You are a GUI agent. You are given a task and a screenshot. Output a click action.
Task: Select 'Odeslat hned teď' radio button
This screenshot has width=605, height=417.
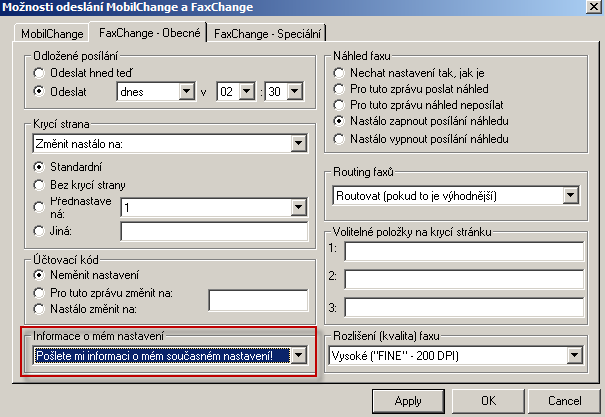click(x=39, y=73)
